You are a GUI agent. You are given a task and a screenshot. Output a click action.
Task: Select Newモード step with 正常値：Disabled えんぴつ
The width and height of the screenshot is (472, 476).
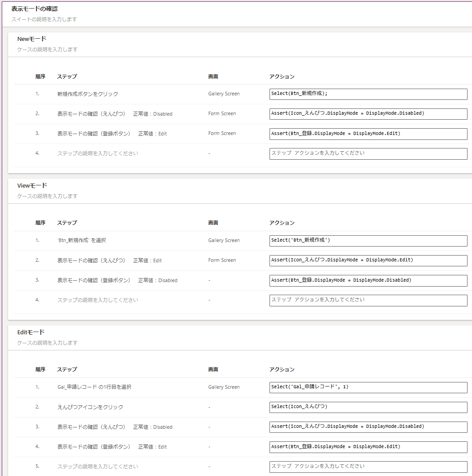(115, 114)
